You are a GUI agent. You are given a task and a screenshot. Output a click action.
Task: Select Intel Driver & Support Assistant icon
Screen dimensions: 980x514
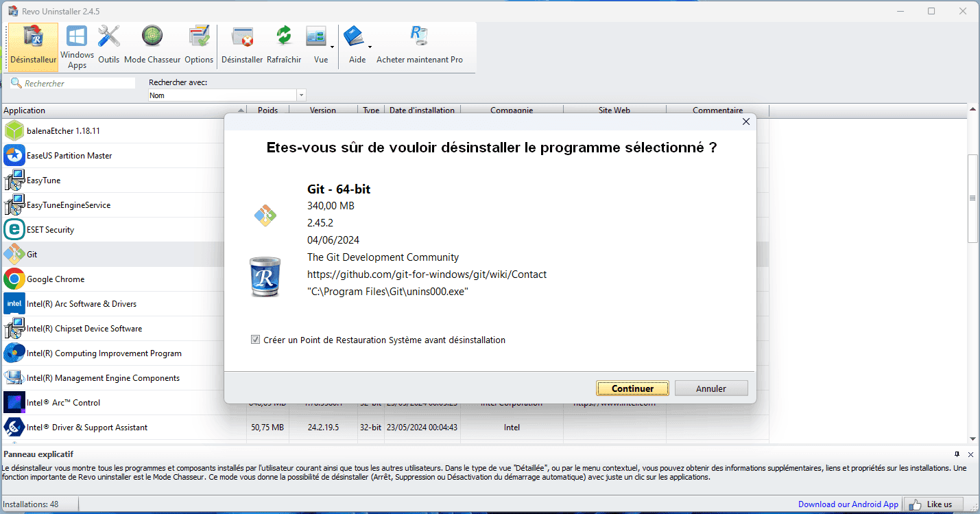click(14, 427)
